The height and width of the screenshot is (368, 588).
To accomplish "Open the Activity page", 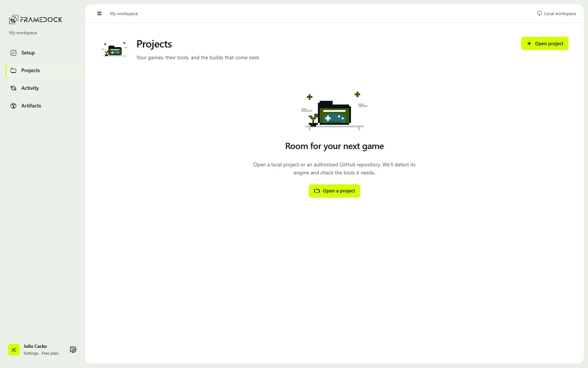I will tap(43, 88).
